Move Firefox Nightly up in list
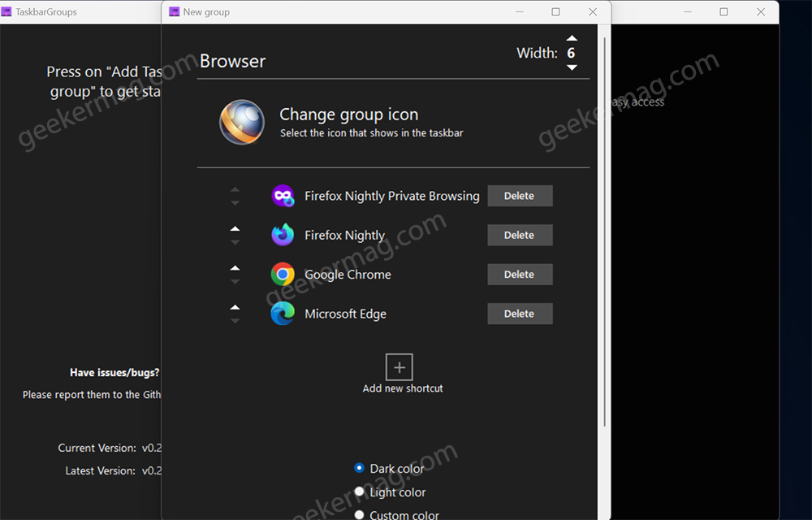812x520 pixels. tap(235, 228)
